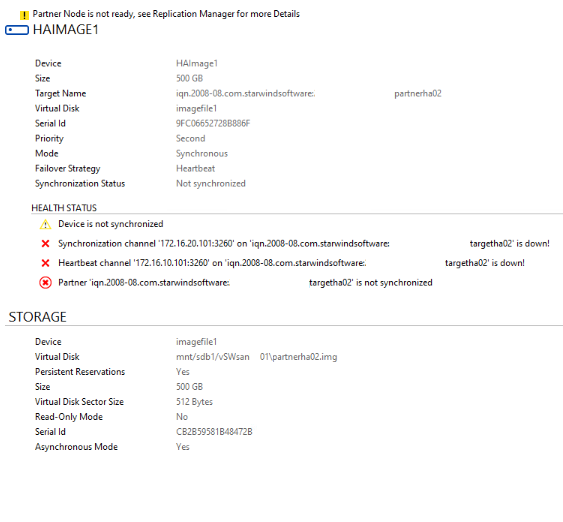Click the Serial Id value 9FC06652728B886F

click(x=213, y=123)
